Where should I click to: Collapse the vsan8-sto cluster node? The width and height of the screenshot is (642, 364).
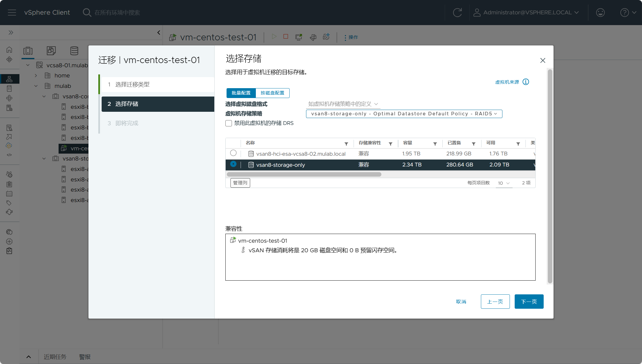pyautogui.click(x=44, y=159)
